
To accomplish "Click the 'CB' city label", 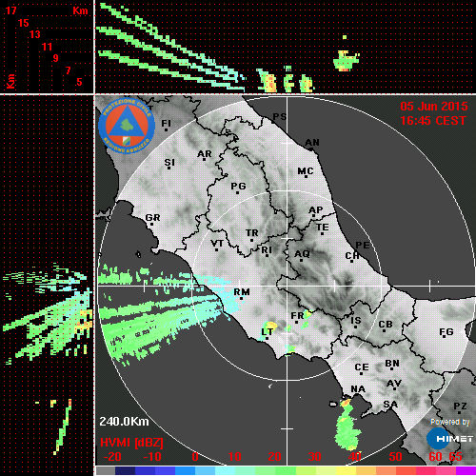I will pyautogui.click(x=386, y=325).
